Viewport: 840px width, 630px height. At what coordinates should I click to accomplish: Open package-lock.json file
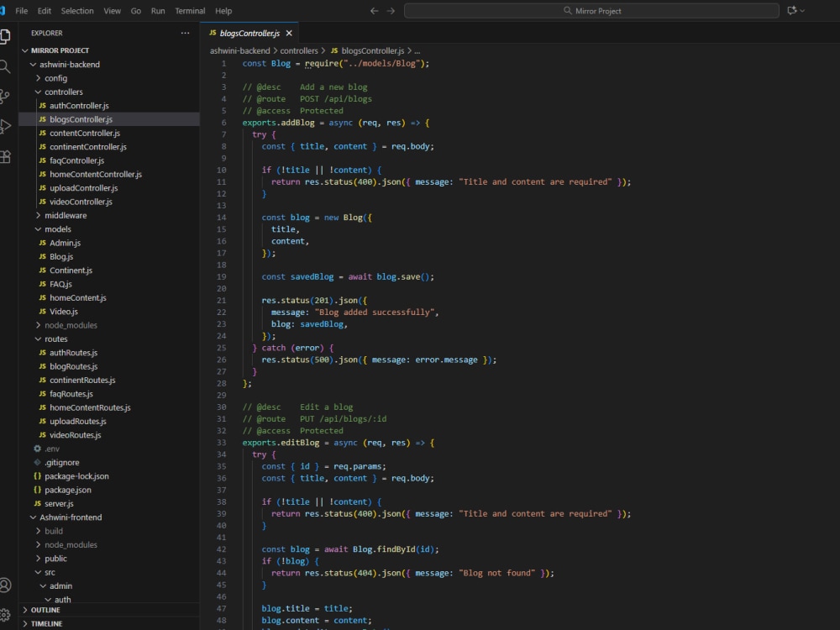point(109,476)
